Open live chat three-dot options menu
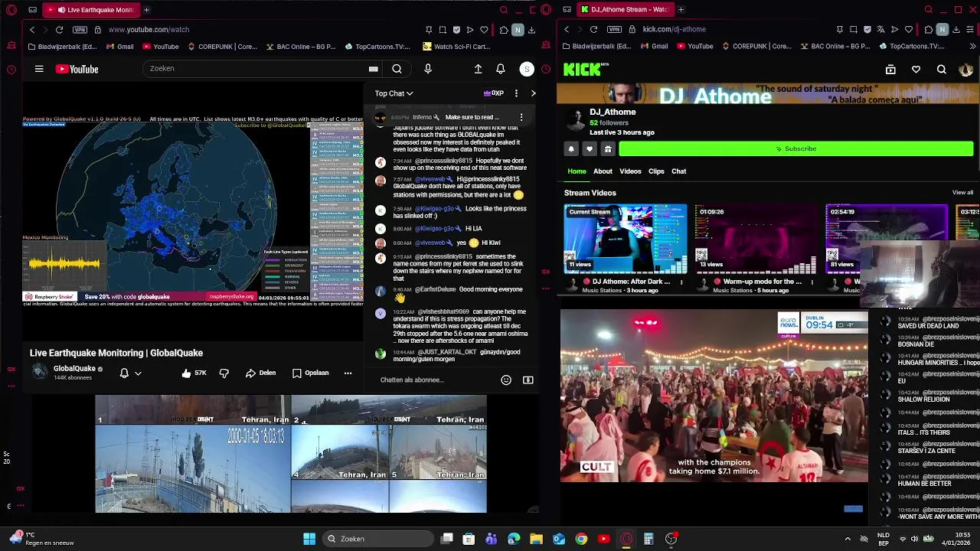Image resolution: width=980 pixels, height=551 pixels. [516, 93]
